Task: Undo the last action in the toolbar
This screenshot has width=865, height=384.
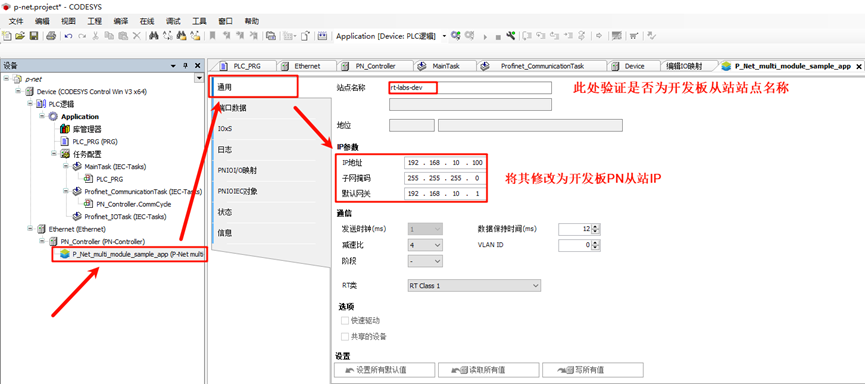Action: [68, 36]
